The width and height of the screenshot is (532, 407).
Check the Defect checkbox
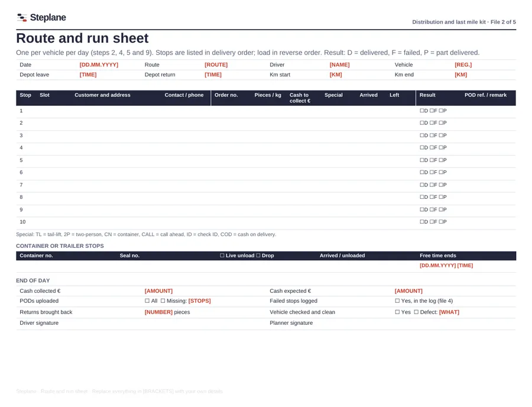click(416, 312)
